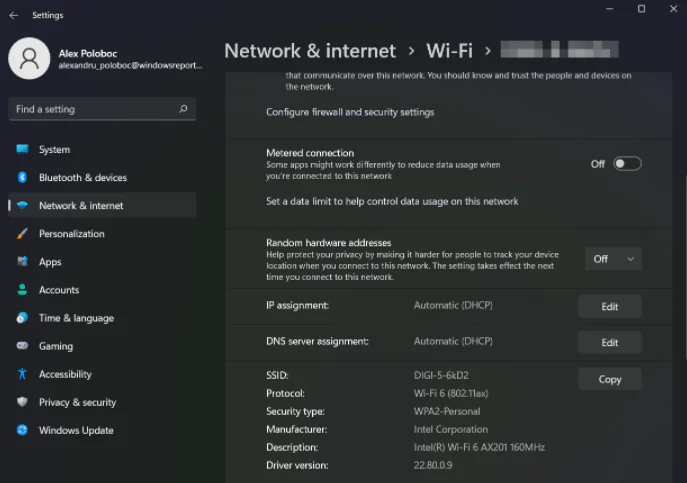
Task: Click the Personalization paintbrush icon
Action: click(22, 234)
